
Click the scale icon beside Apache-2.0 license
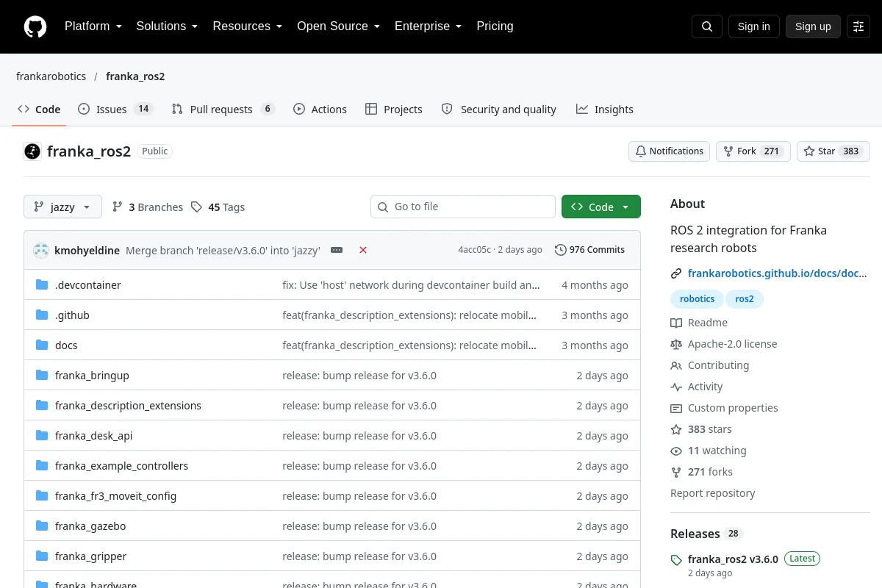[x=676, y=344]
